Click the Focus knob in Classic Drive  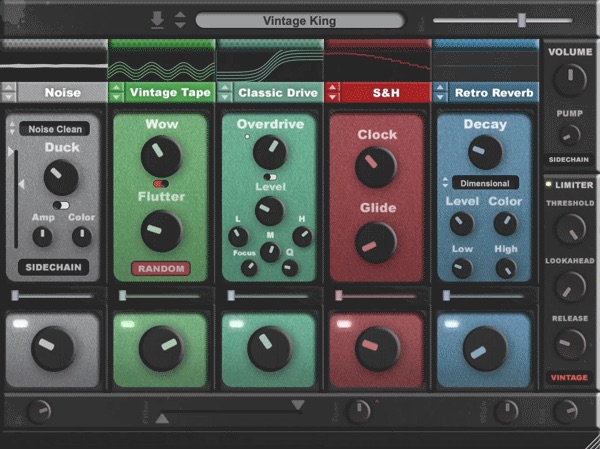coord(249,268)
